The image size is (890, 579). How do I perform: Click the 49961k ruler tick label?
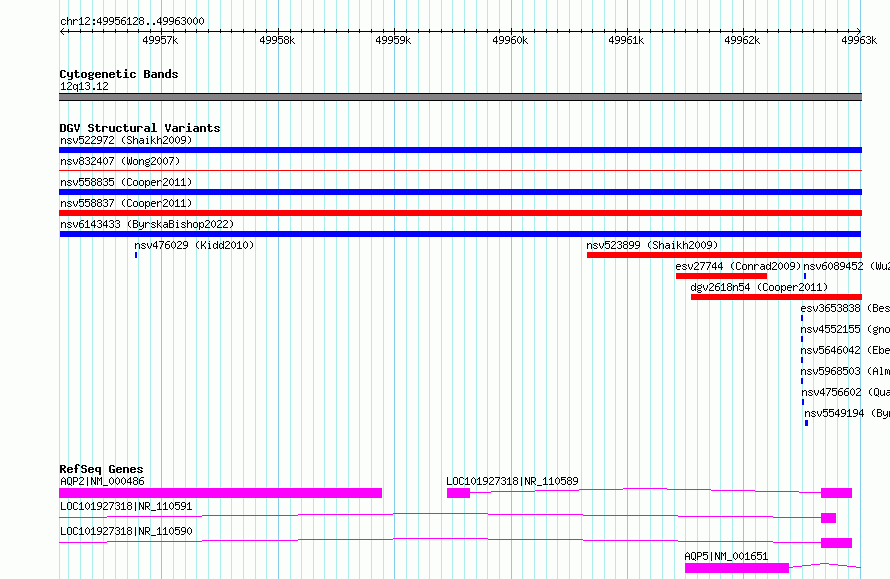626,40
